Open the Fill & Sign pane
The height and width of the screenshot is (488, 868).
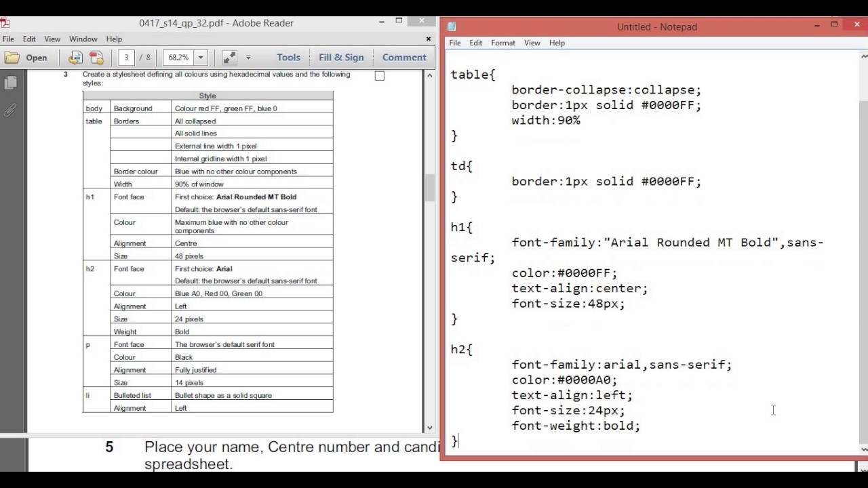(341, 58)
